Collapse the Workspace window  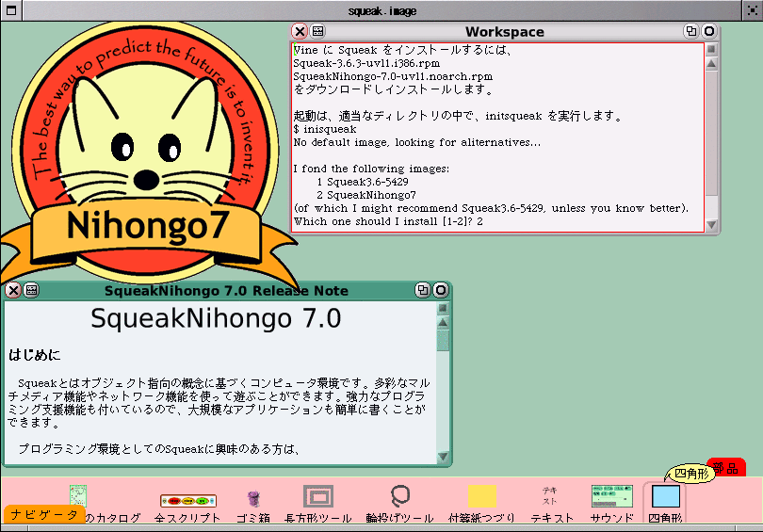709,31
